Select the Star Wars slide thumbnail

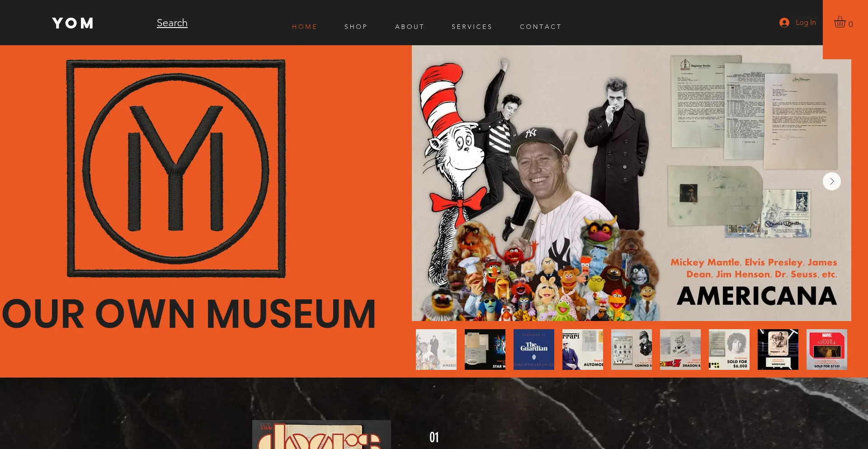[485, 350]
